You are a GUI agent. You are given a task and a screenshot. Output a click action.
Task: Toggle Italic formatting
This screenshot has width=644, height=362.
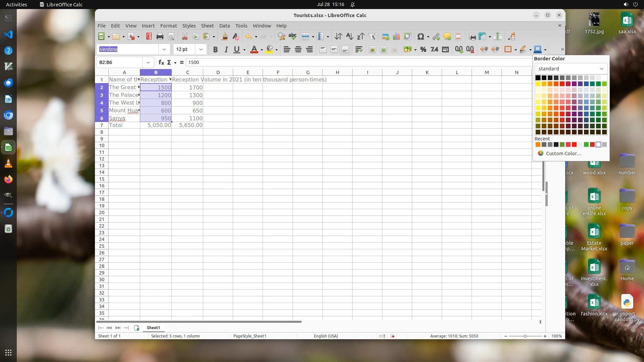[226, 50]
